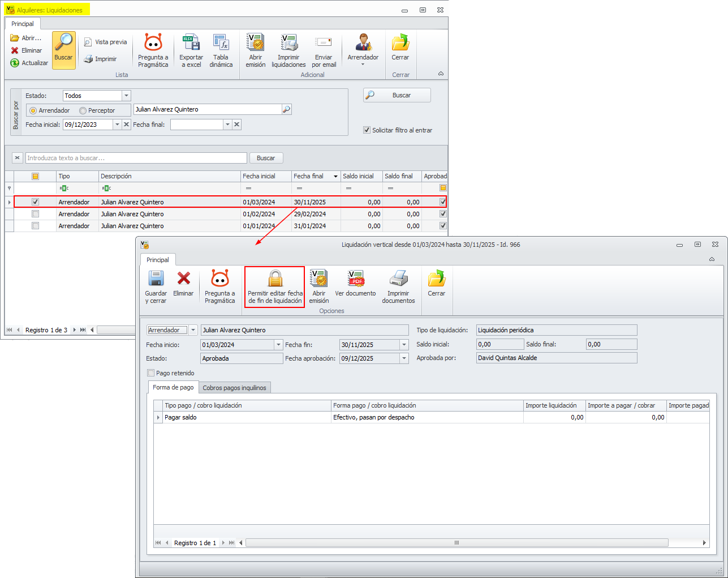Toggle the Pago retenido checkbox

pos(150,373)
